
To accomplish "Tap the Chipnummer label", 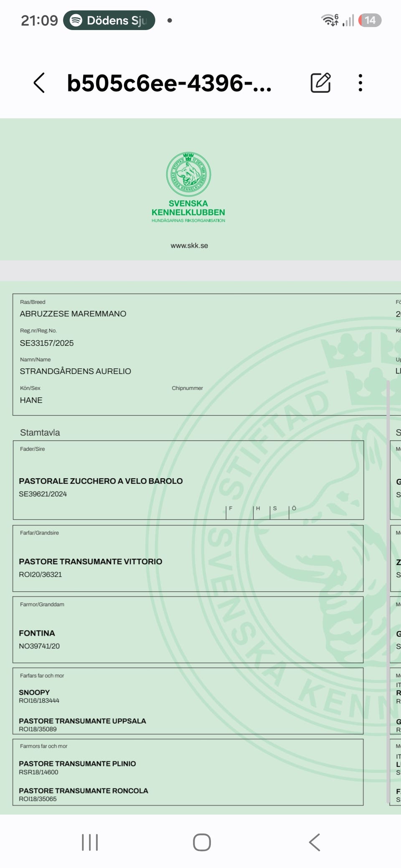I will pyautogui.click(x=187, y=388).
